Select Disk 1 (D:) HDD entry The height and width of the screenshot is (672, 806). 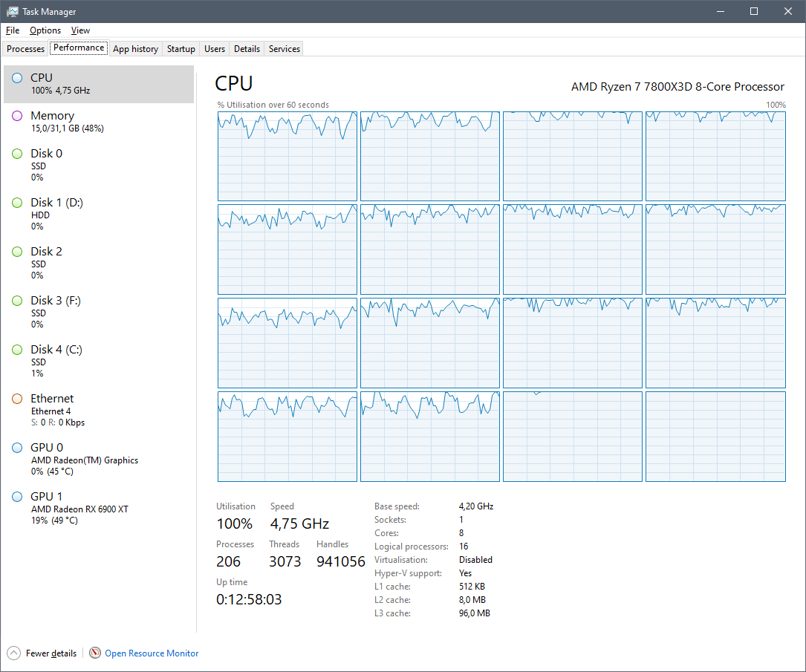[x=56, y=214]
